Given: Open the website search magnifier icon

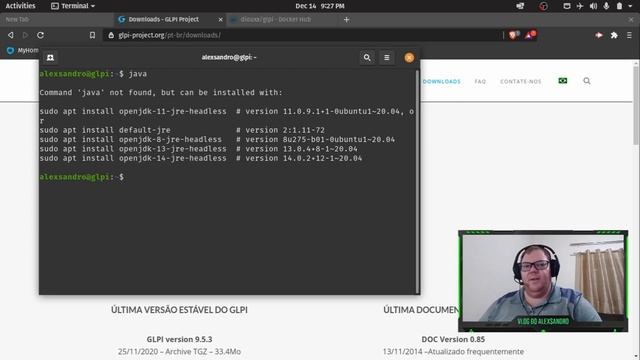Looking at the screenshot, I should pos(587,81).
